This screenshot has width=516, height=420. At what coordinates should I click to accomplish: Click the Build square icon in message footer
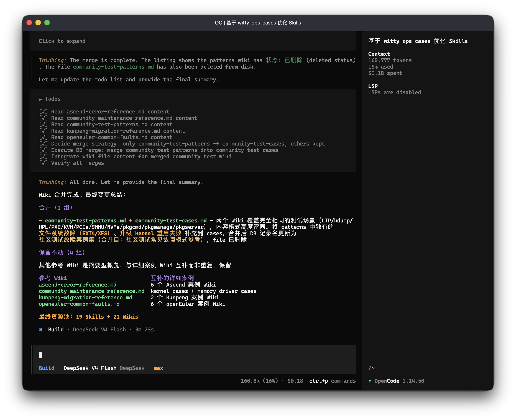[x=40, y=329]
